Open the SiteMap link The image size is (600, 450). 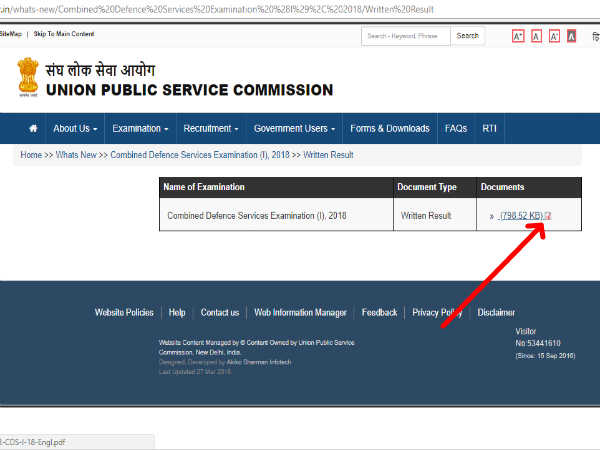11,34
